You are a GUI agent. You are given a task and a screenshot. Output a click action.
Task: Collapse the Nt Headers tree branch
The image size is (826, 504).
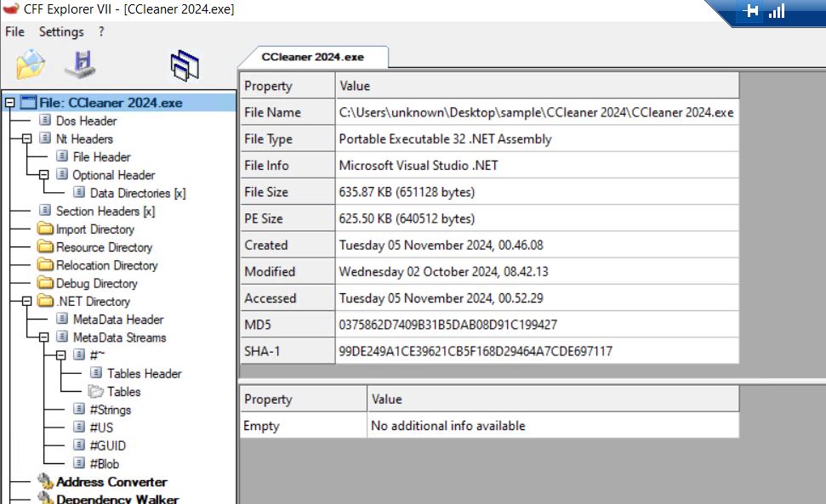[x=27, y=139]
